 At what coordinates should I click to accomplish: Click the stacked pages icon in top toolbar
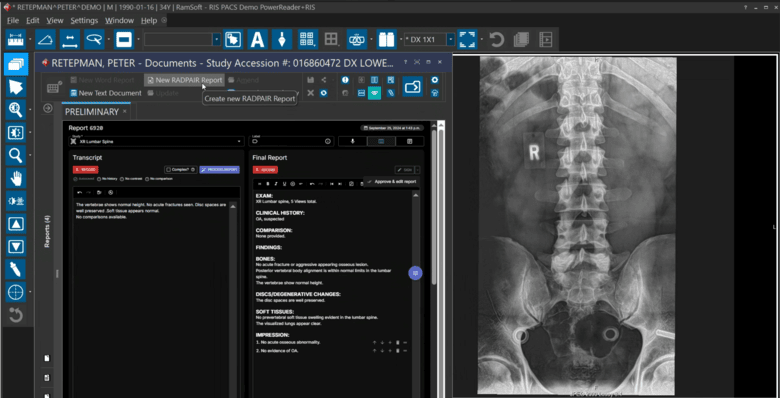point(521,39)
